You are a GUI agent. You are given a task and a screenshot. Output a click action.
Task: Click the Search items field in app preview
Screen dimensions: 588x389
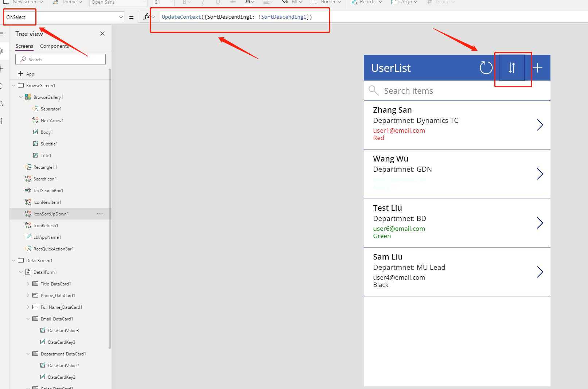457,90
